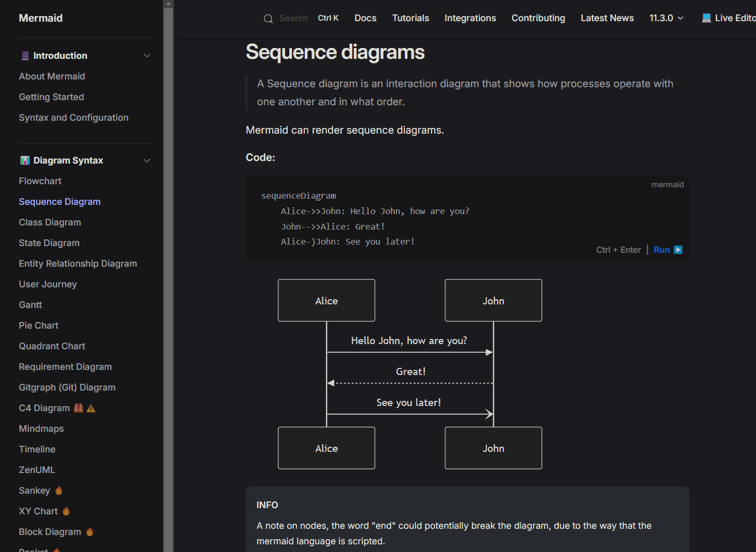The width and height of the screenshot is (756, 552).
Task: Click the sidebar scrollbar up arrow
Action: [168, 4]
